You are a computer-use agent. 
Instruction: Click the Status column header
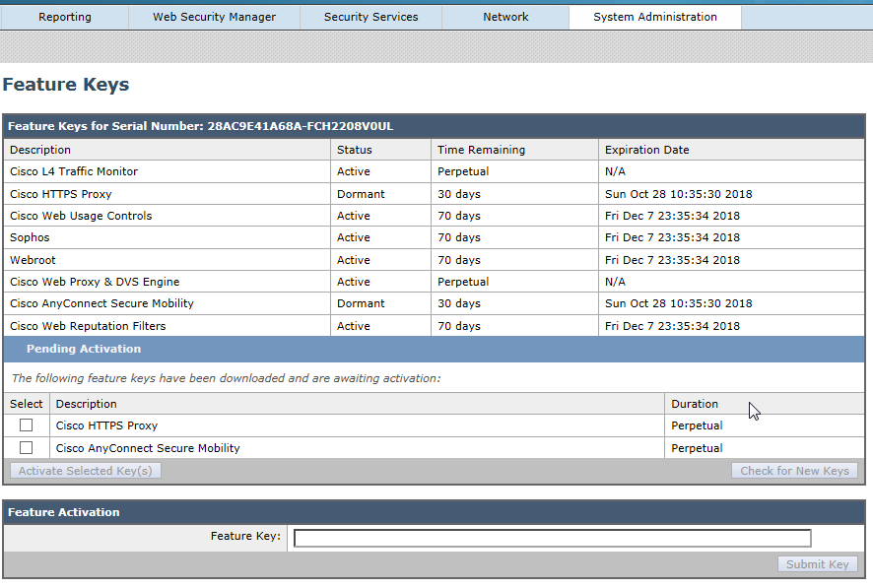354,150
